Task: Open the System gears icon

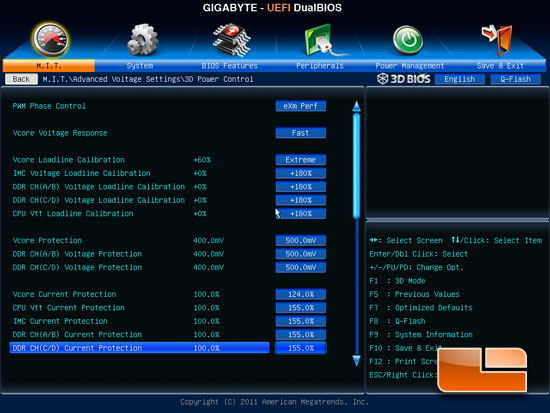Action: (x=142, y=40)
